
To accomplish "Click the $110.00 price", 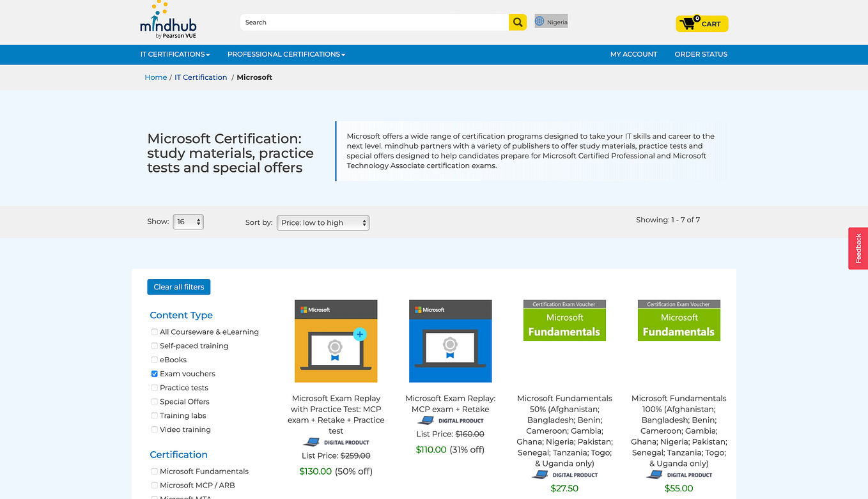I will click(431, 450).
